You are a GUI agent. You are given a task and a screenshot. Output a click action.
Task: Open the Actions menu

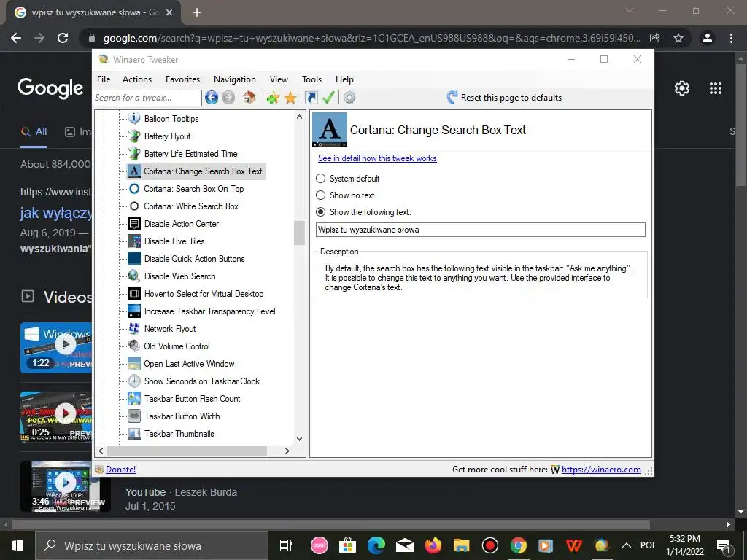tap(137, 79)
